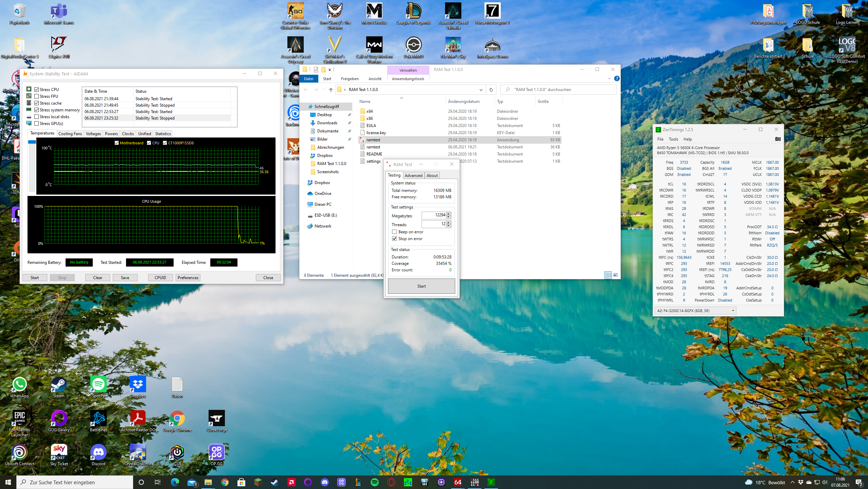Image resolution: width=868 pixels, height=489 pixels.
Task: Open Spotify from the taskbar
Action: click(x=374, y=482)
